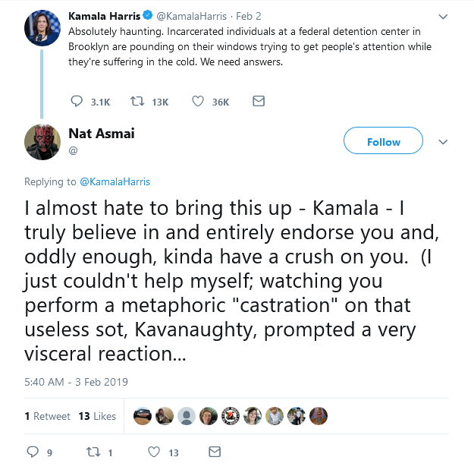The image size is (474, 476).
Task: Open the 5:40 AM tweet timestamp
Action: click(76, 382)
